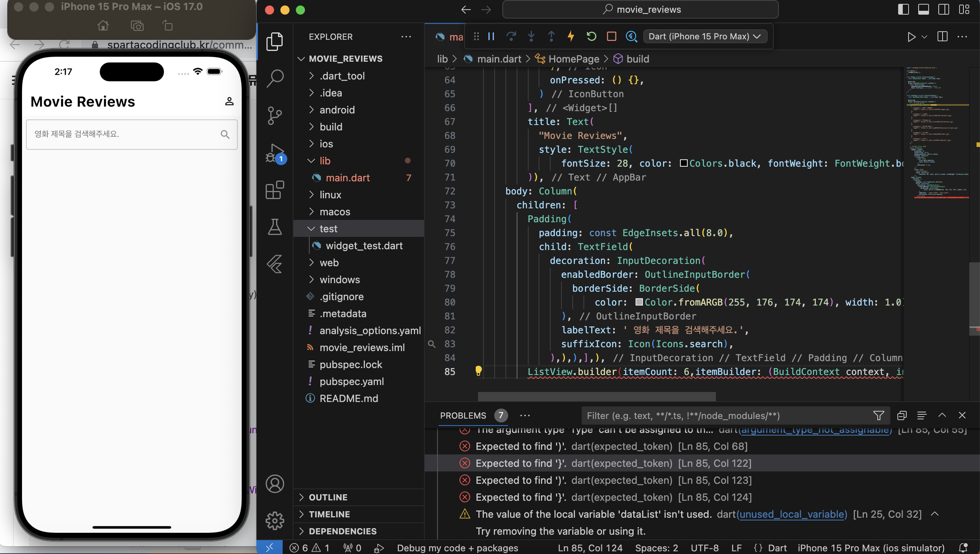
Task: Click the Color.fromARGB swatch on line 80
Action: pyautogui.click(x=639, y=302)
